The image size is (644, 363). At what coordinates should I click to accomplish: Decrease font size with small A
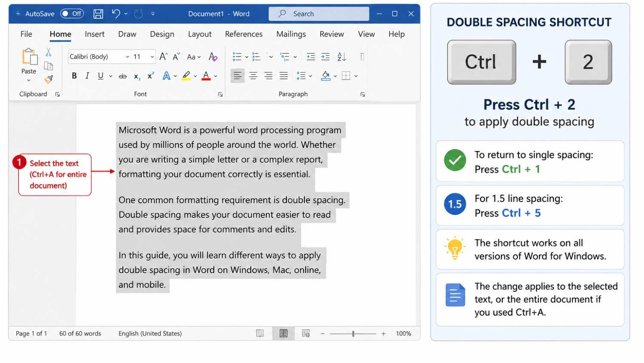tap(176, 56)
